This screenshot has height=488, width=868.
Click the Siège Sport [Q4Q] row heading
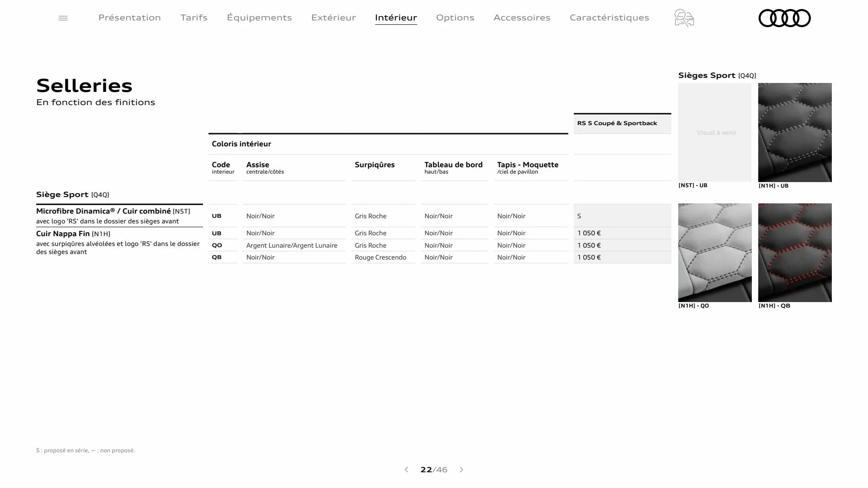coord(73,194)
